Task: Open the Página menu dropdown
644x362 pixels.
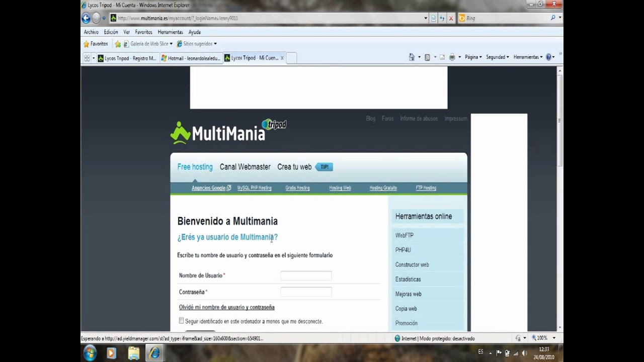Action: tap(473, 57)
